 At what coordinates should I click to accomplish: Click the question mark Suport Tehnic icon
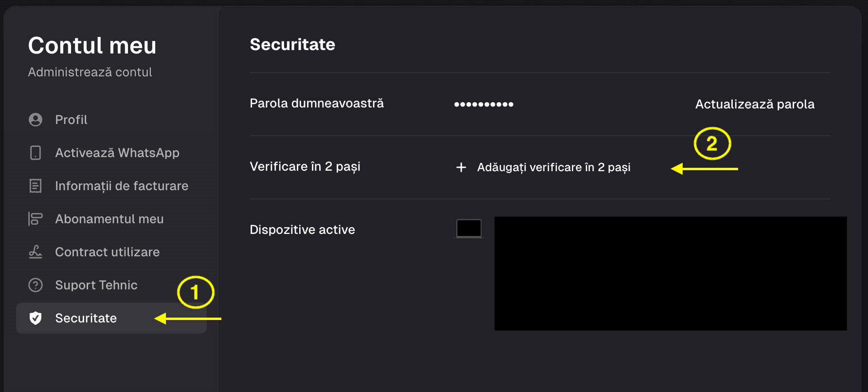(36, 285)
